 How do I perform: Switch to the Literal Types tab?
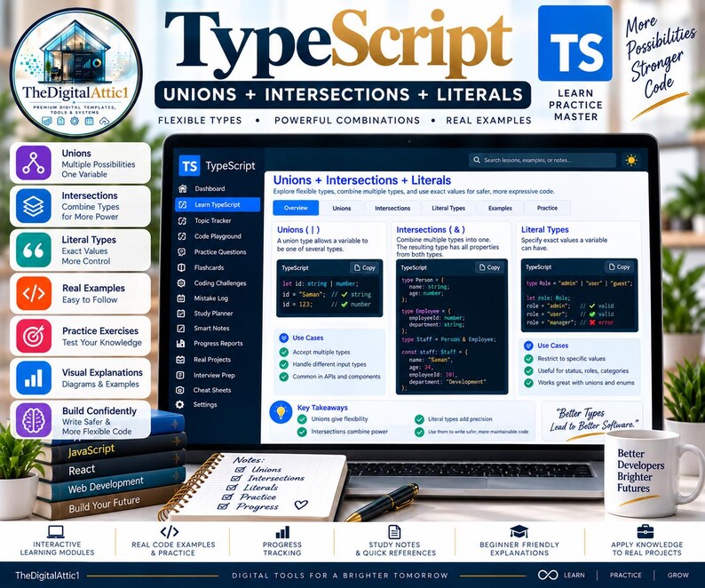tap(448, 209)
